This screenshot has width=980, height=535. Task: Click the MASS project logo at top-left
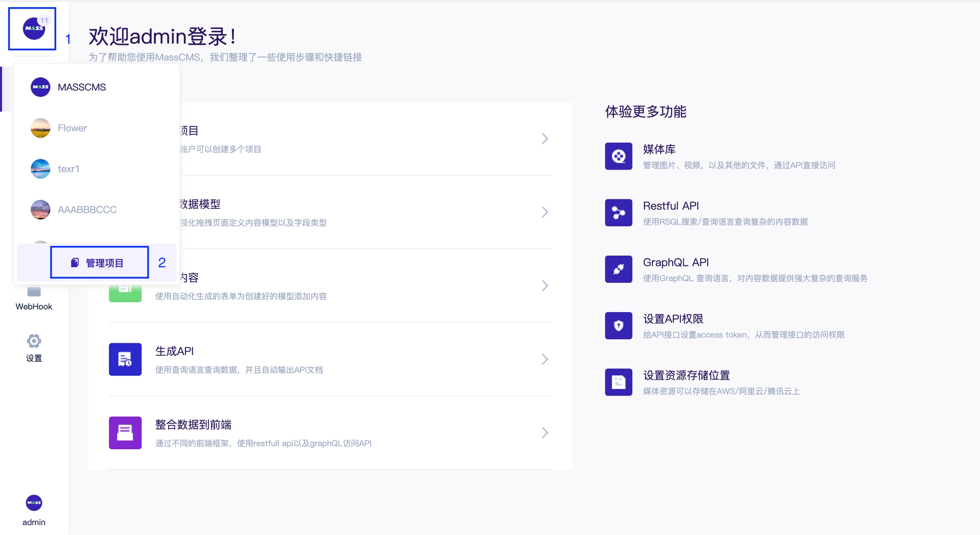coord(34,28)
